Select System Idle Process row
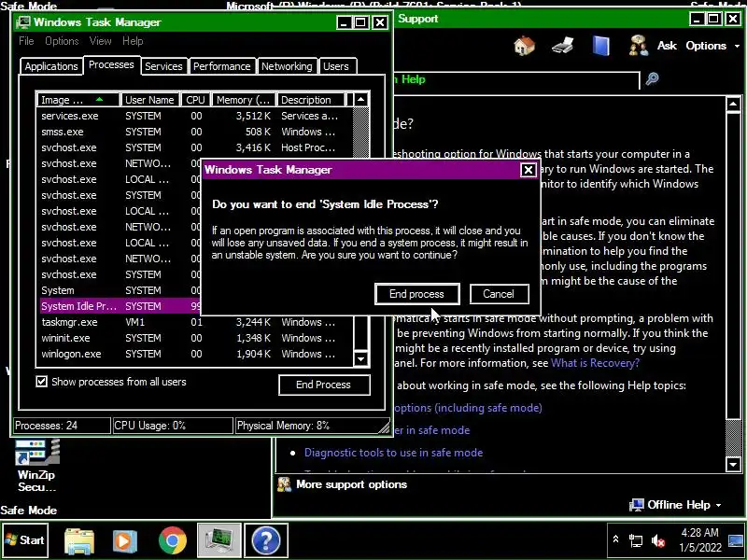Viewport: 747px width, 560px height. pos(120,306)
